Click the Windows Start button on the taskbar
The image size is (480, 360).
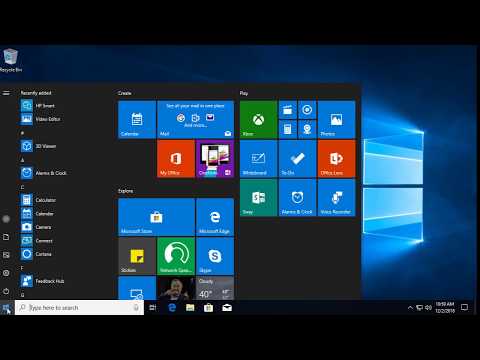7,308
